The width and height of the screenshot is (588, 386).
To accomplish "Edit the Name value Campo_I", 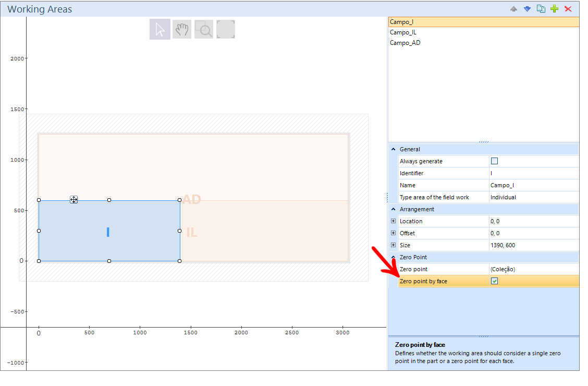I will pos(534,185).
